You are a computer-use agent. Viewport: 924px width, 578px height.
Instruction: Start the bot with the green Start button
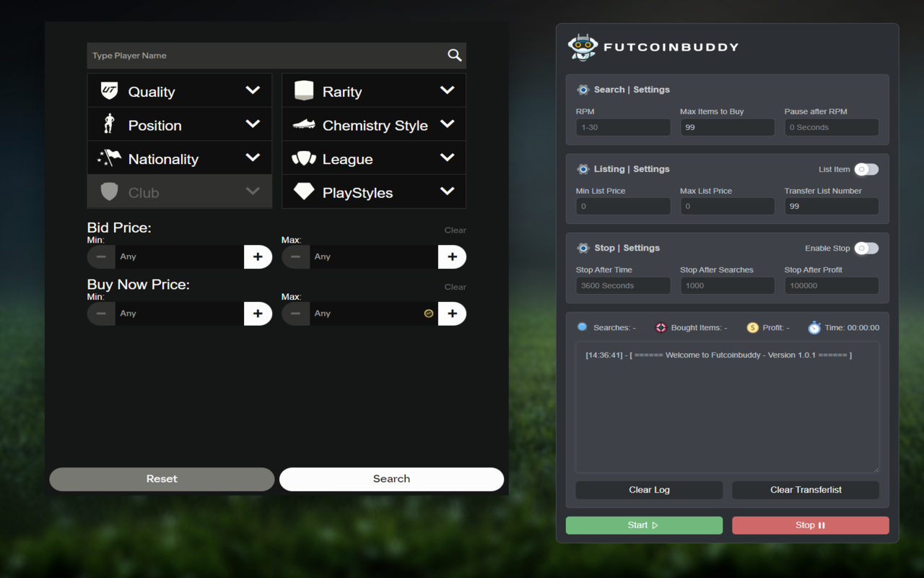coord(644,525)
